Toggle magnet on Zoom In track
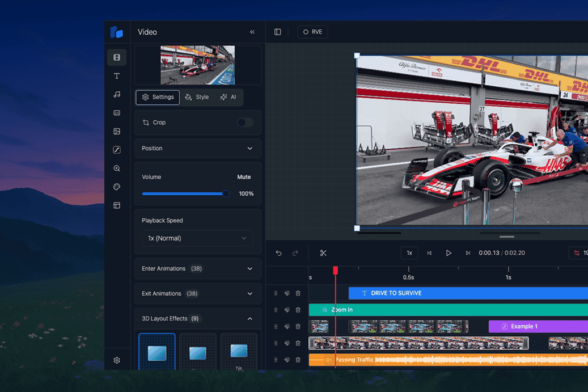The image size is (588, 392). (x=287, y=310)
